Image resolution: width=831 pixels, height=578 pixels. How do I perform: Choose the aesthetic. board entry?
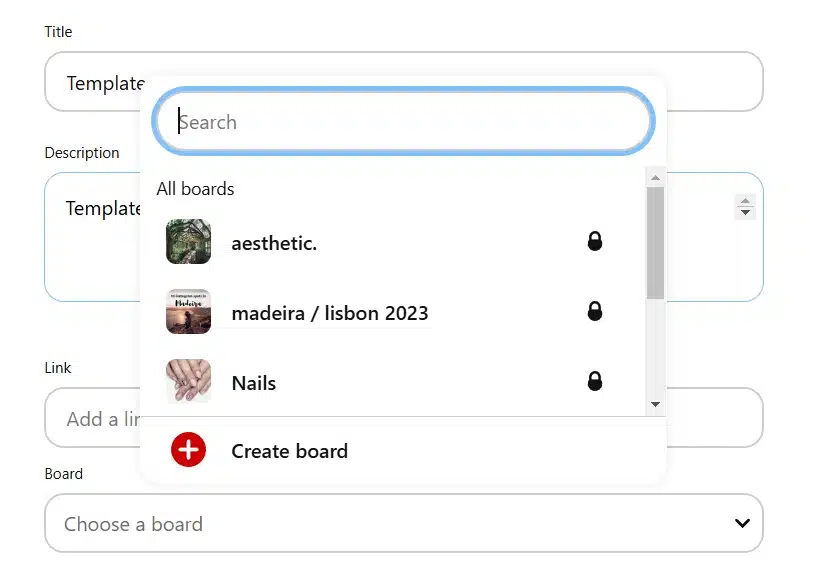pyautogui.click(x=392, y=242)
